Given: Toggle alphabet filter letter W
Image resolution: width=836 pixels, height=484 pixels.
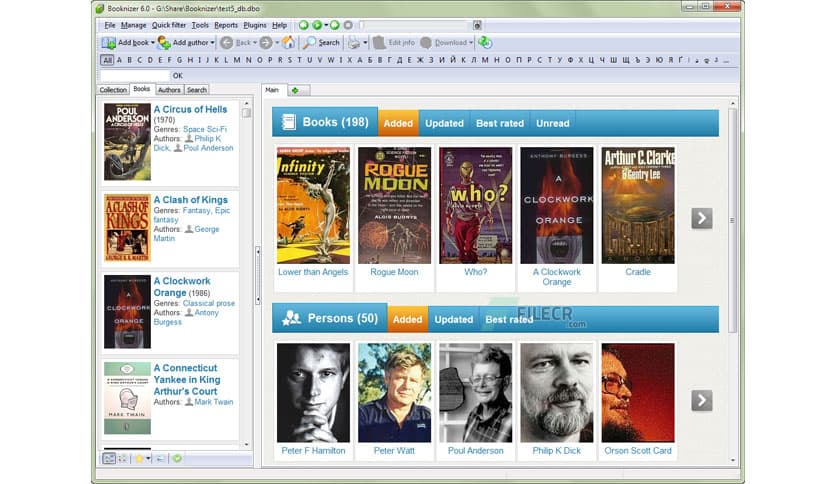Looking at the screenshot, I should point(331,60).
